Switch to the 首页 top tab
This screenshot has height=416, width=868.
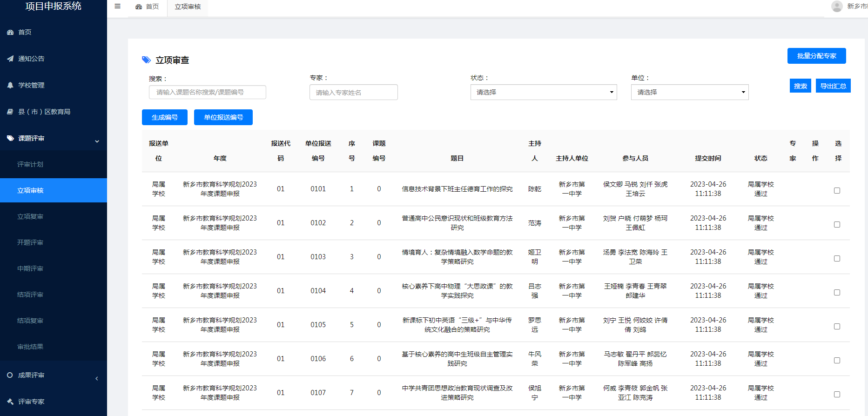pos(147,7)
